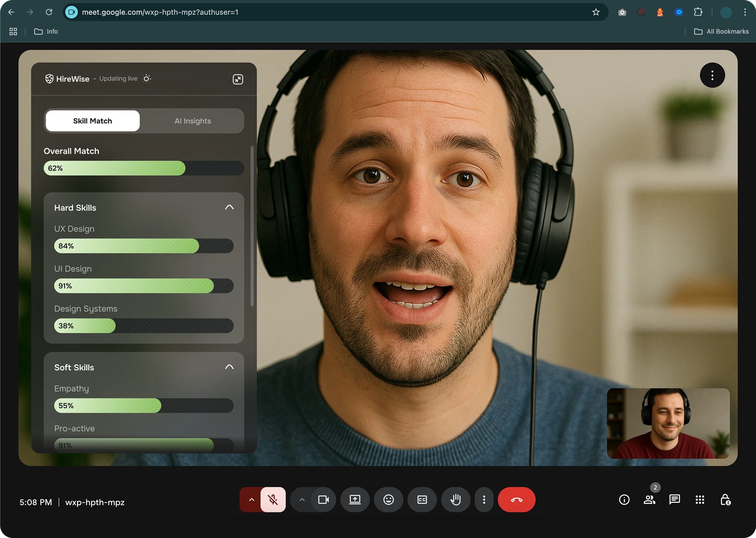This screenshot has height=538, width=756.
Task: Toggle closed captions
Action: click(422, 500)
